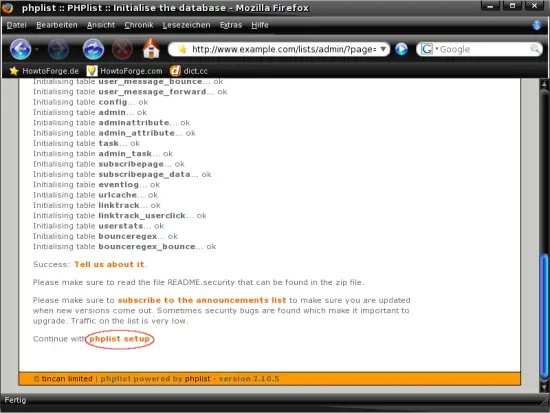The height and width of the screenshot is (413, 550).
Task: Click the scrollbar down arrow
Action: [544, 387]
